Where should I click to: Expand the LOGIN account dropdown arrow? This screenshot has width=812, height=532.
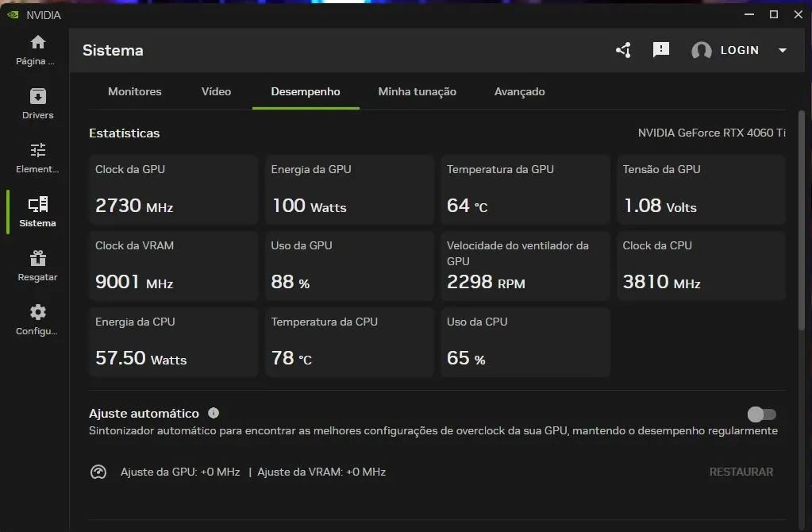click(783, 50)
